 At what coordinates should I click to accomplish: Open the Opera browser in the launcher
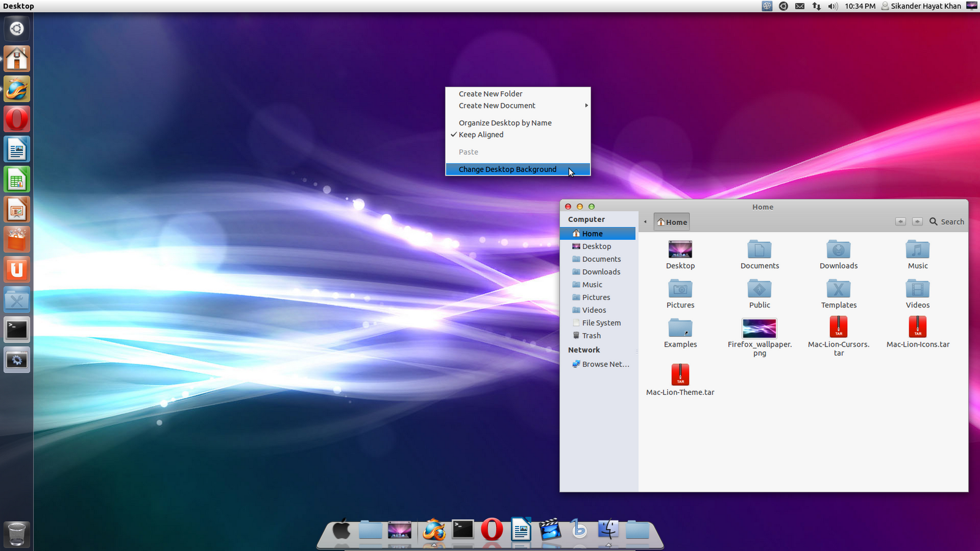click(x=17, y=119)
